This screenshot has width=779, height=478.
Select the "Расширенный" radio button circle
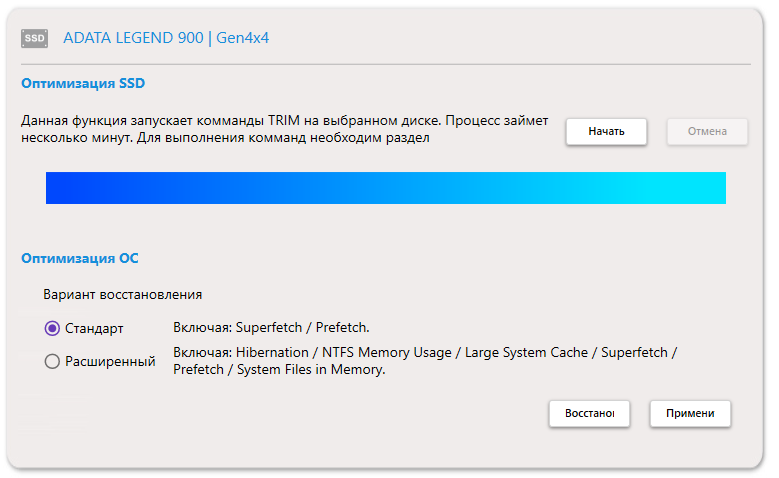[53, 362]
